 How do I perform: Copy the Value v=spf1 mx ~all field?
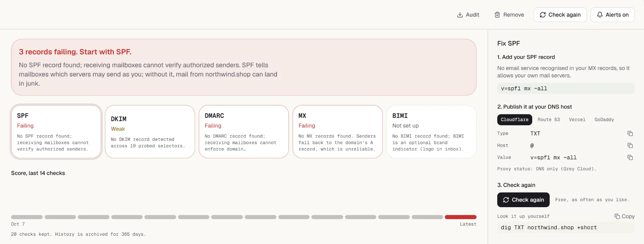[630, 157]
